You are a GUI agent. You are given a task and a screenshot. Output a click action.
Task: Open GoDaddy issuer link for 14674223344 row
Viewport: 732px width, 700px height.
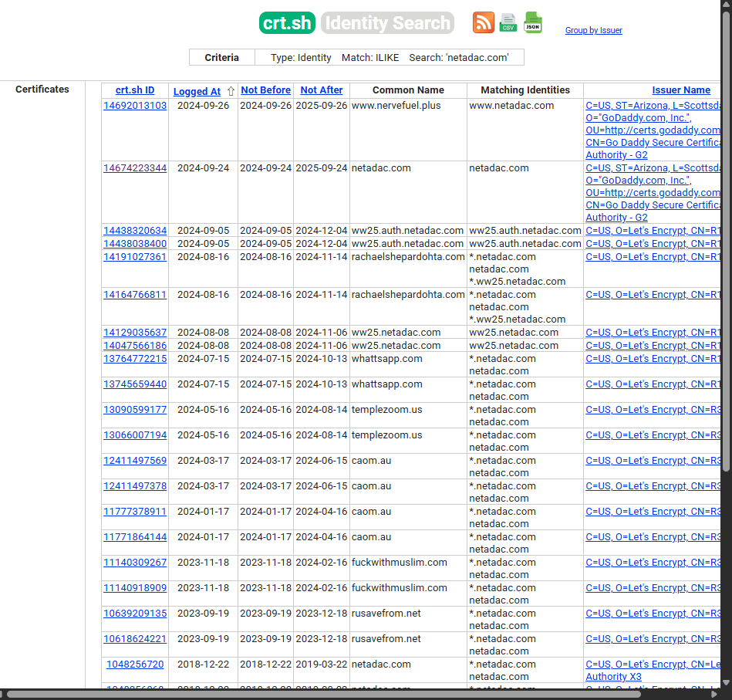[653, 193]
